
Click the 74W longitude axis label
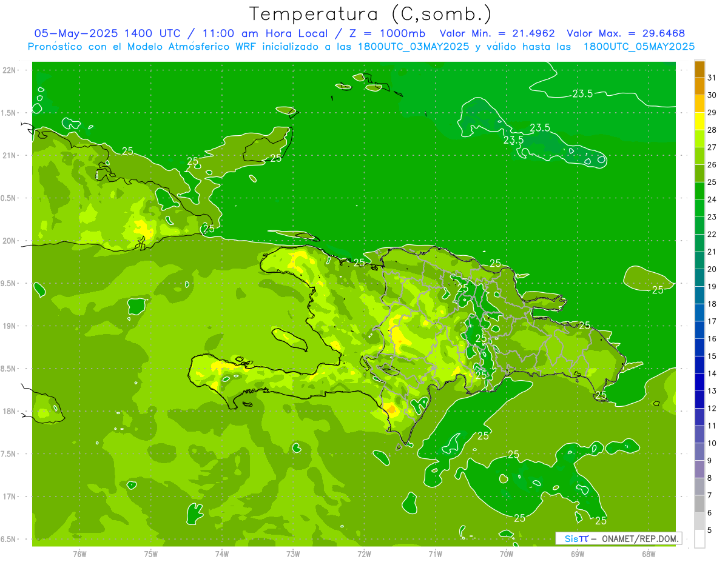[x=222, y=554]
